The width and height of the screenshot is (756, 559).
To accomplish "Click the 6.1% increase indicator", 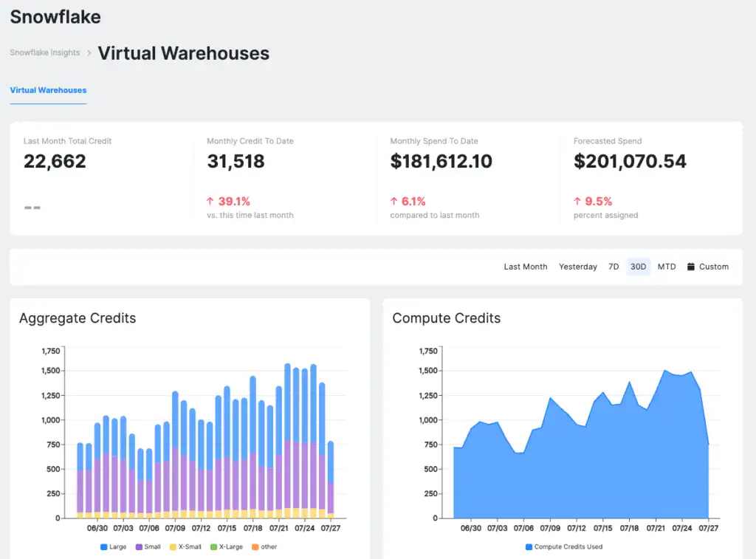I will click(413, 201).
